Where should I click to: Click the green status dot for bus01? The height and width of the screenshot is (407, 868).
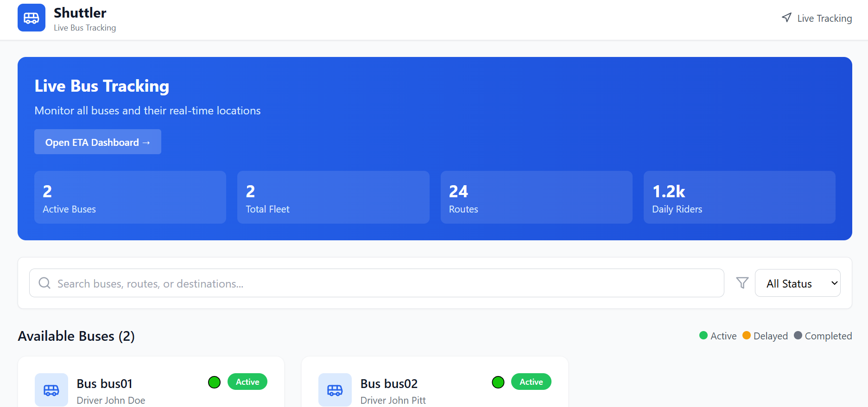214,382
